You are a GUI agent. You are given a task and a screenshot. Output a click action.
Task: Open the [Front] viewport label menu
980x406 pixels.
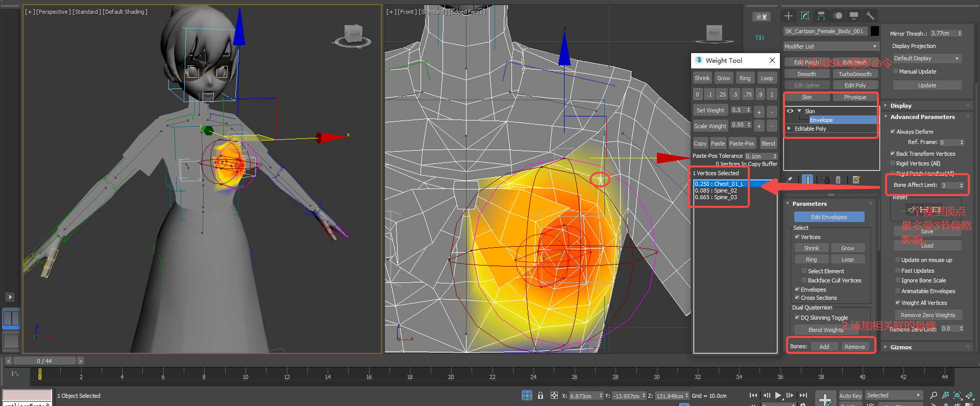pyautogui.click(x=407, y=12)
